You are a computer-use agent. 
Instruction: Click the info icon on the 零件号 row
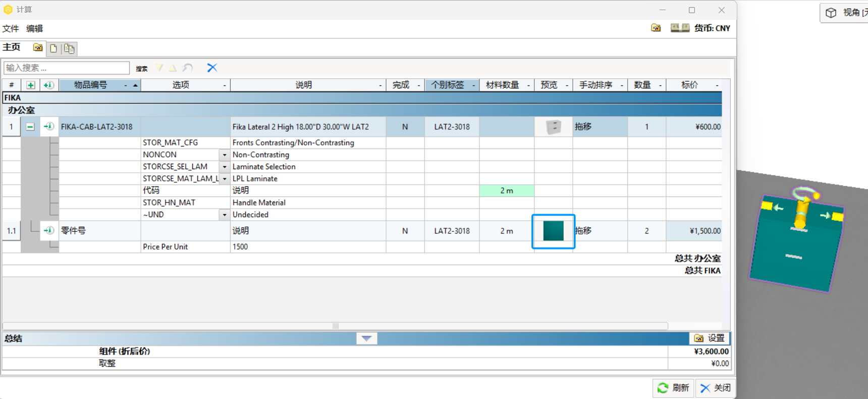click(x=48, y=230)
